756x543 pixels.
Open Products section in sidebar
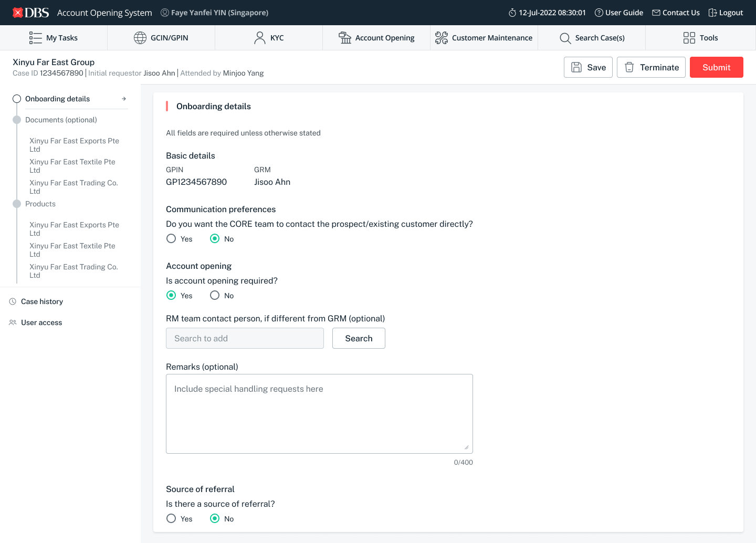[x=40, y=204]
